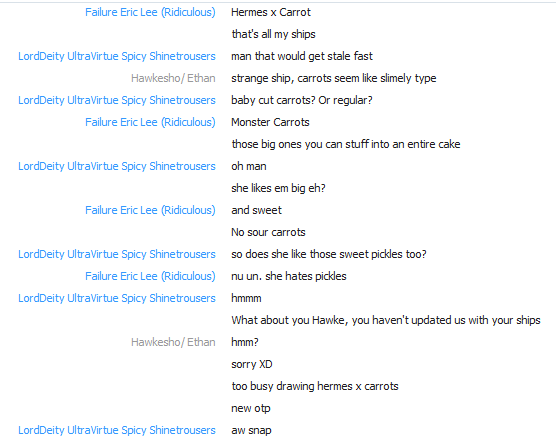Click LordDeity name beside 'sweet pickles' question
556x440 pixels.
[x=117, y=254]
